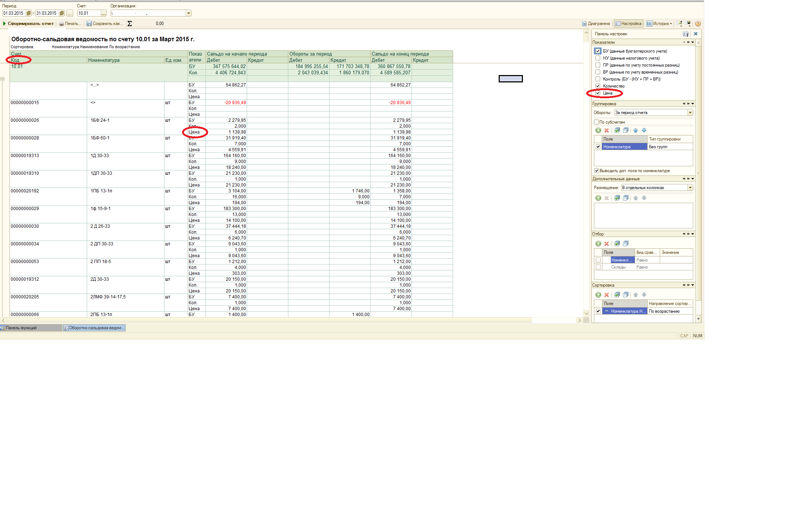Click move-up blue arrow in Группировка
The image size is (812, 518).
635,130
